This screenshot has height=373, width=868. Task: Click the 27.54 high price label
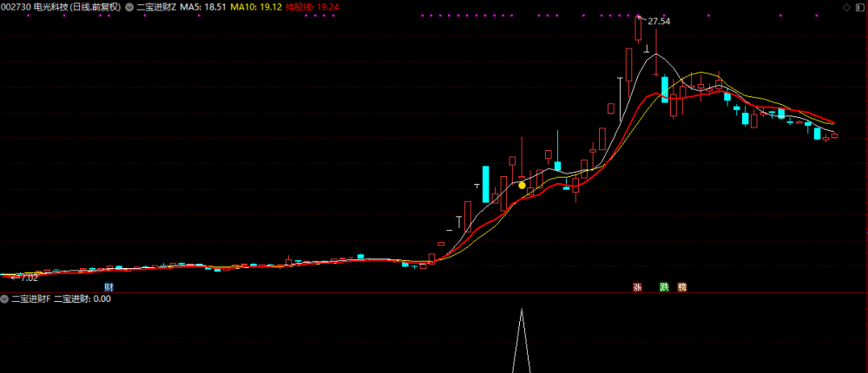pos(659,22)
